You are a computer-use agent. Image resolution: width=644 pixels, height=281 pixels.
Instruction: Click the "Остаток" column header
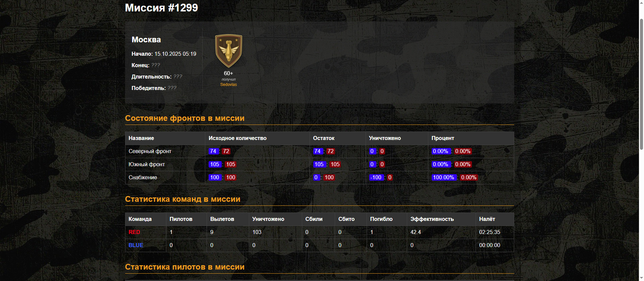(324, 138)
